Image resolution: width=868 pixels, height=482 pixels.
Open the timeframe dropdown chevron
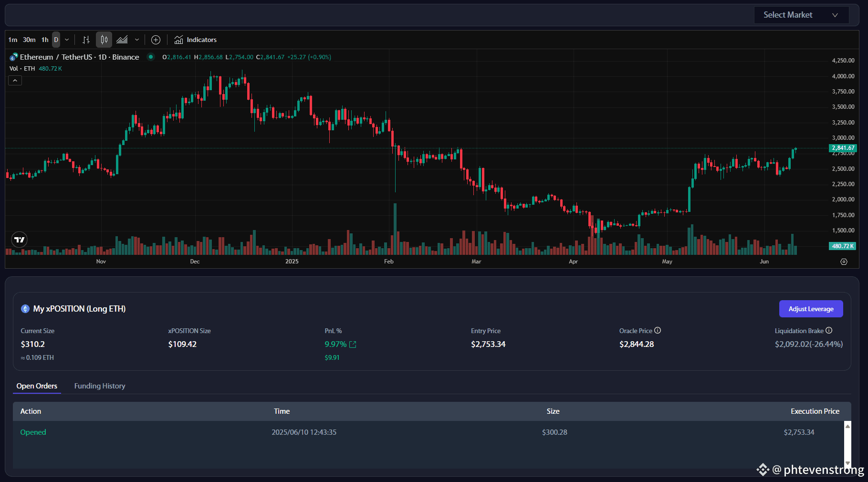[67, 40]
